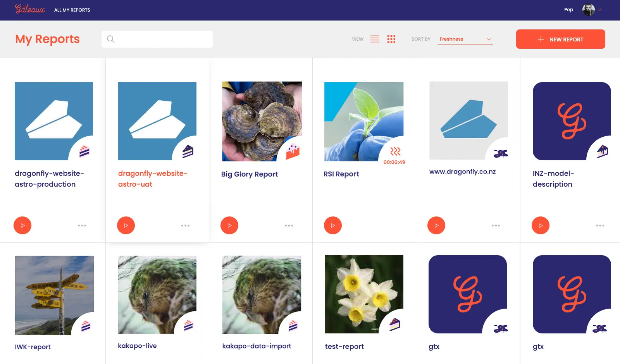Click the layered cake icon on dragonfly-website-astro-production

point(84,151)
